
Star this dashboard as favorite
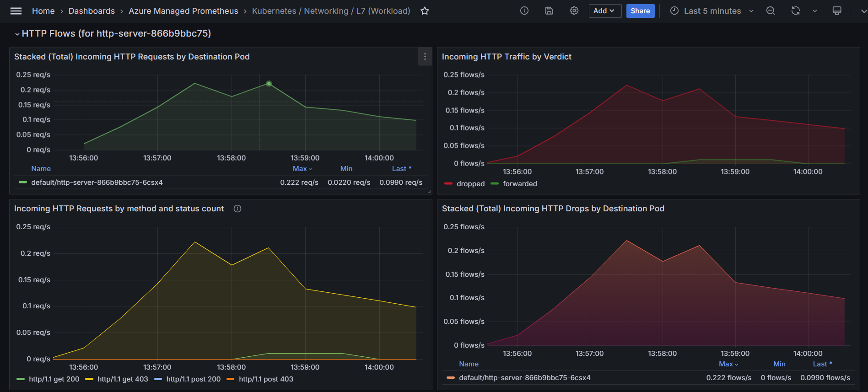point(425,11)
